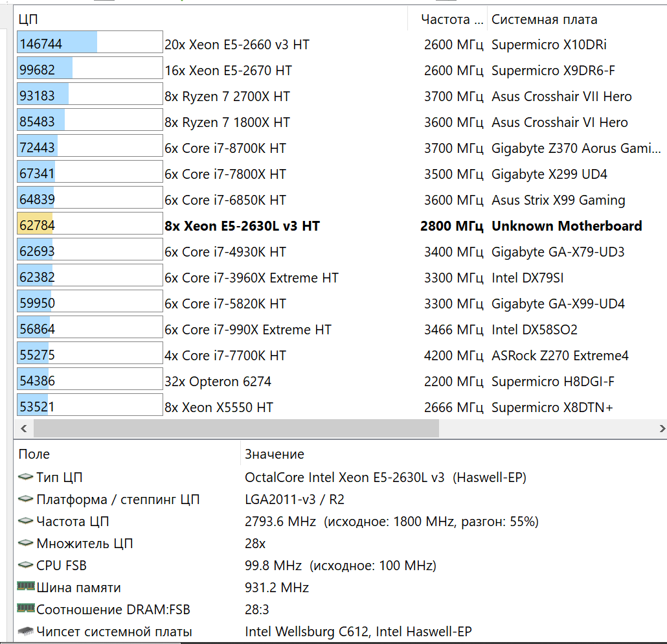Click the CPU chip icon beside Тип ЦП
The height and width of the screenshot is (644, 667).
pyautogui.click(x=25, y=477)
